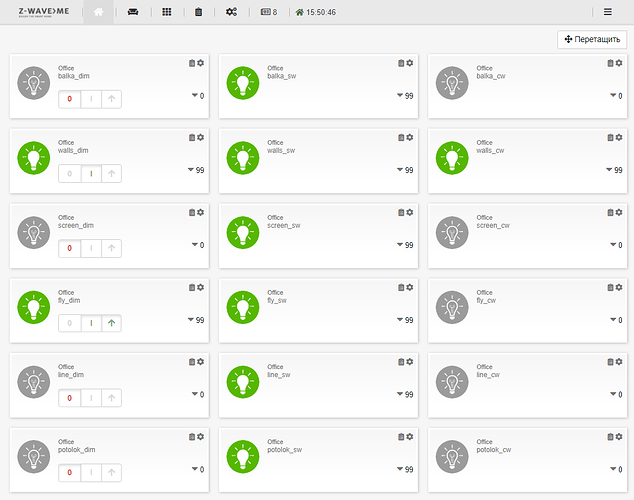Toggle the balka_sw bulb icon

click(x=243, y=83)
